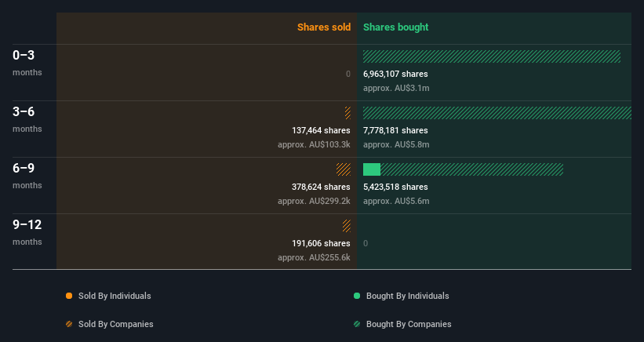Select the 3–6 months row label
The height and width of the screenshot is (342, 644).
[x=27, y=119]
